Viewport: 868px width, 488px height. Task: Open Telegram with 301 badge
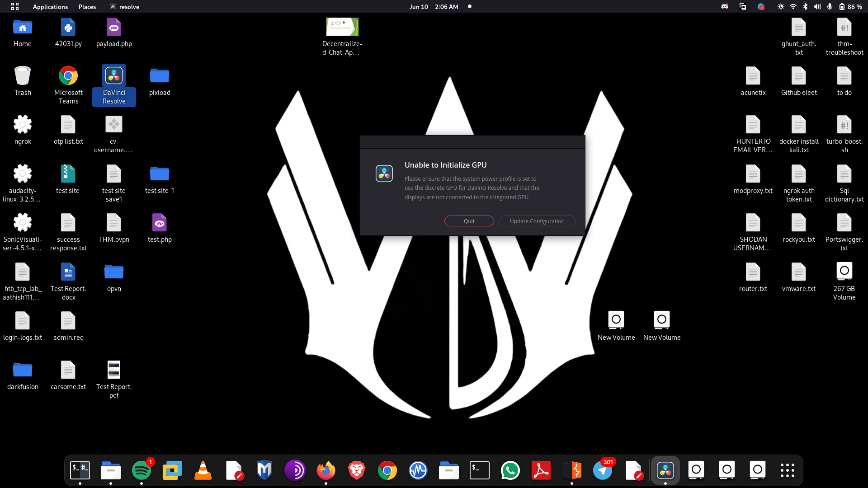click(x=603, y=470)
